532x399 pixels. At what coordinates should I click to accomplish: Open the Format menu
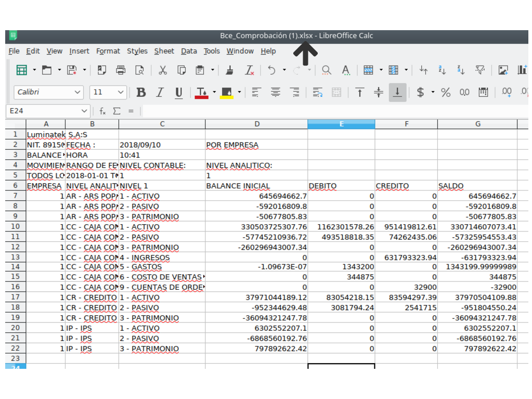[x=108, y=51]
